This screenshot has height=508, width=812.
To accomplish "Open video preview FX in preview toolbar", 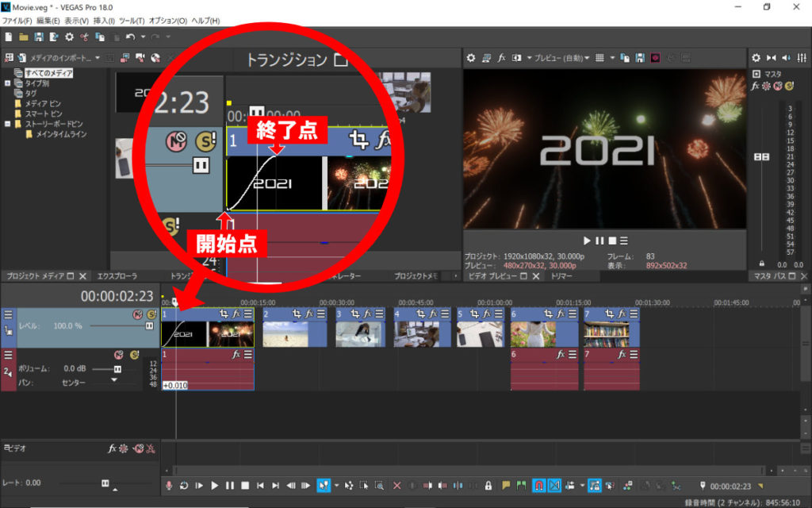I will point(501,58).
